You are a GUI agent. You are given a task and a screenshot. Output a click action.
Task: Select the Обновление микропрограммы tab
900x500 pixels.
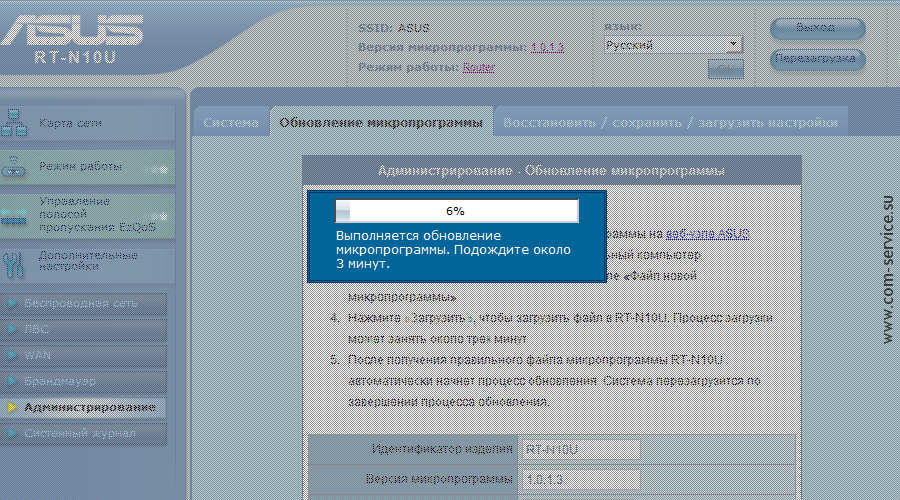point(381,122)
